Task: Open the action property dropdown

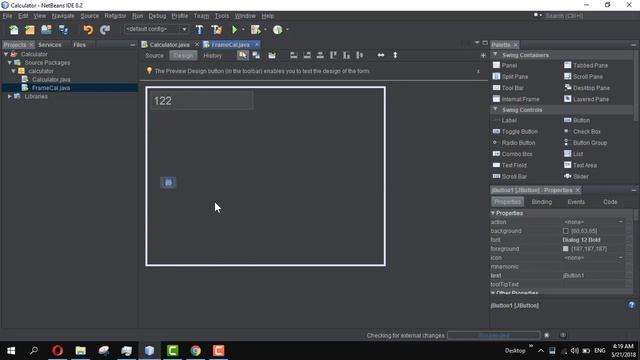Action: [x=621, y=222]
